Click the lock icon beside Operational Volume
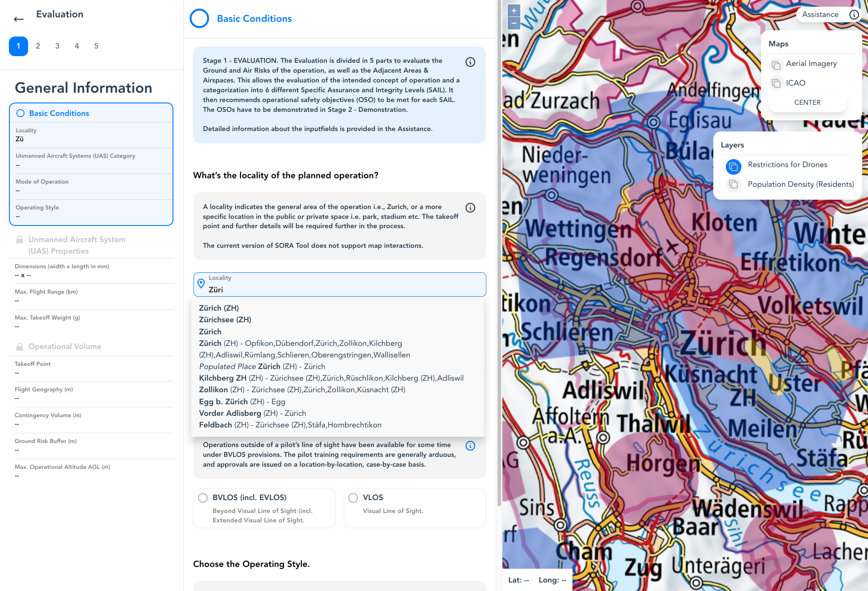 pos(20,347)
